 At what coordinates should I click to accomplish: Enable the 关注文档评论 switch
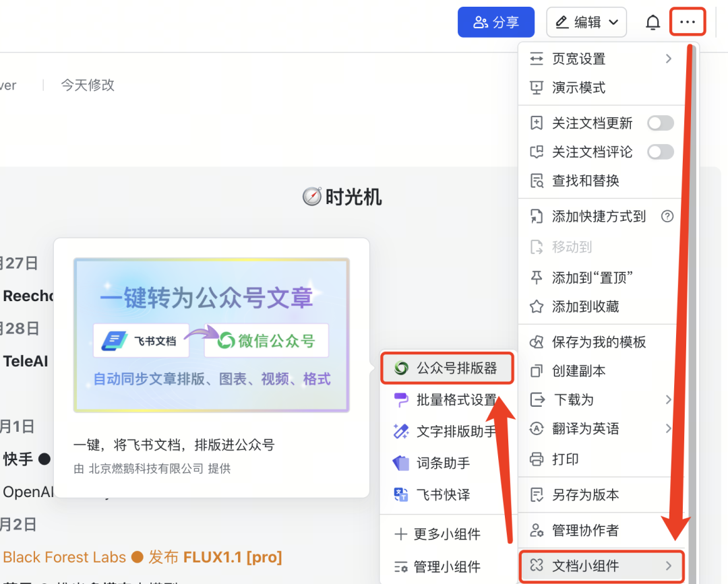[660, 152]
